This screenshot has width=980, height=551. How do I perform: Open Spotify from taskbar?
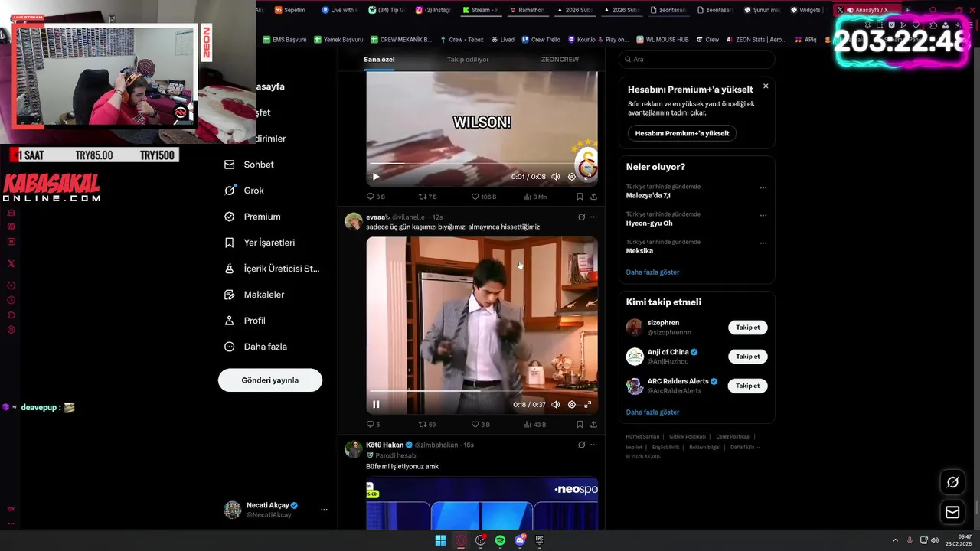[500, 540]
